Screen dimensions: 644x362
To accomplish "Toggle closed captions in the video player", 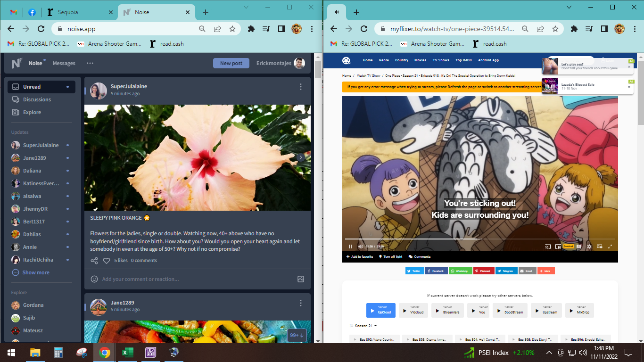I will point(578,246).
